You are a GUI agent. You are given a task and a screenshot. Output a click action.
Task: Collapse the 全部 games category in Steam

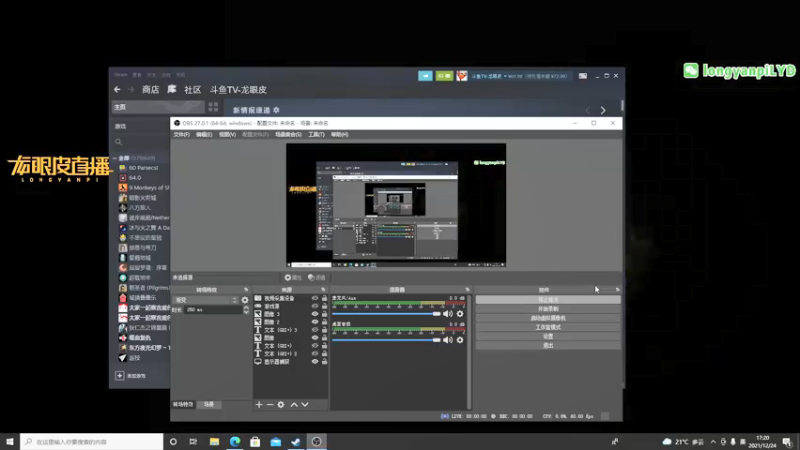[x=115, y=158]
